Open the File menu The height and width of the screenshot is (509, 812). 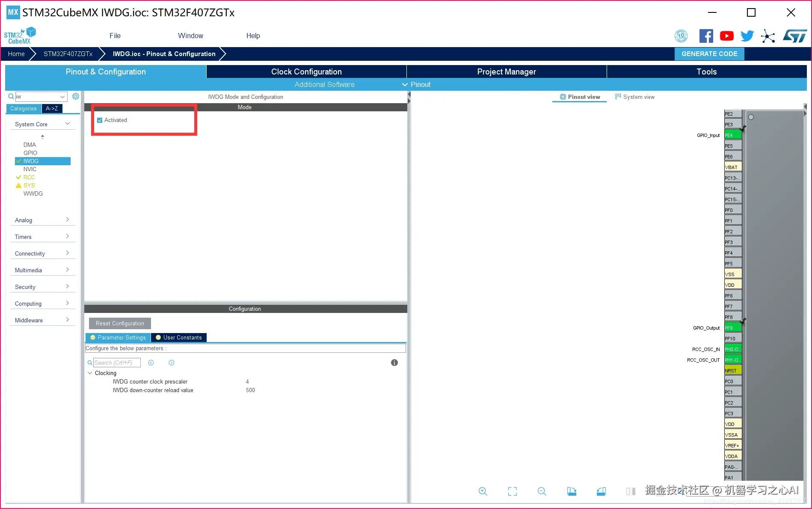coord(115,36)
